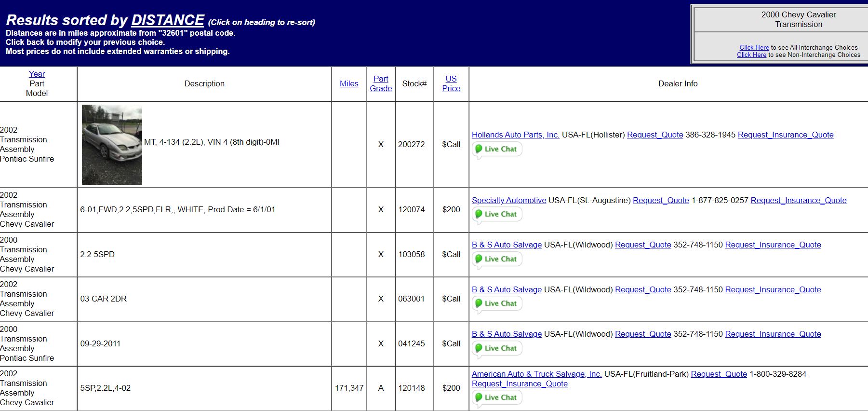The width and height of the screenshot is (868, 411).
Task: Open Live Chat for stock 103058 row
Action: coord(497,260)
